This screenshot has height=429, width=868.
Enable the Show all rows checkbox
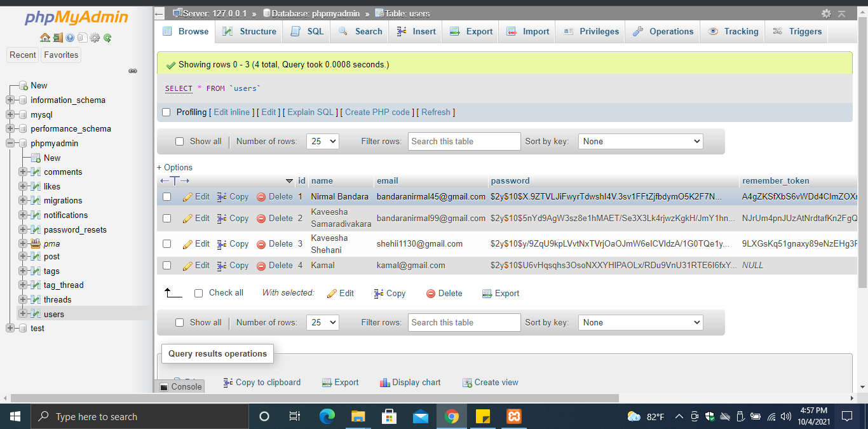[x=180, y=141]
